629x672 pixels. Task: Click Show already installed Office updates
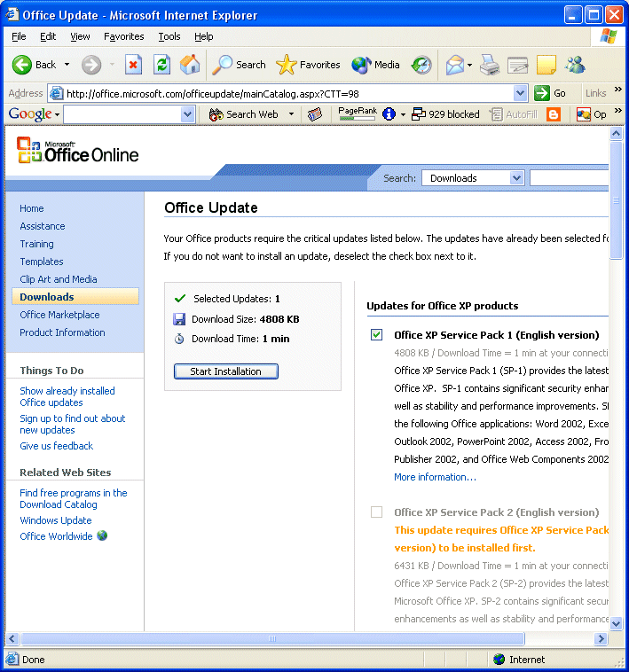coord(67,396)
